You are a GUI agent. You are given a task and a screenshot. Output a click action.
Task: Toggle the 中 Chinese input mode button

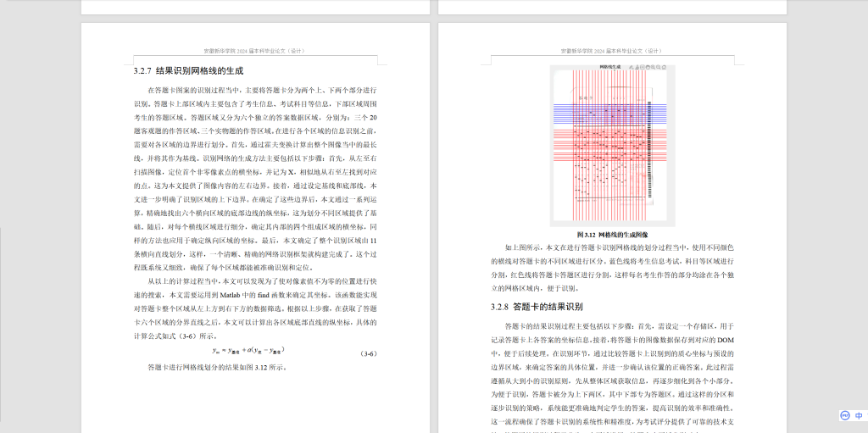(859, 415)
